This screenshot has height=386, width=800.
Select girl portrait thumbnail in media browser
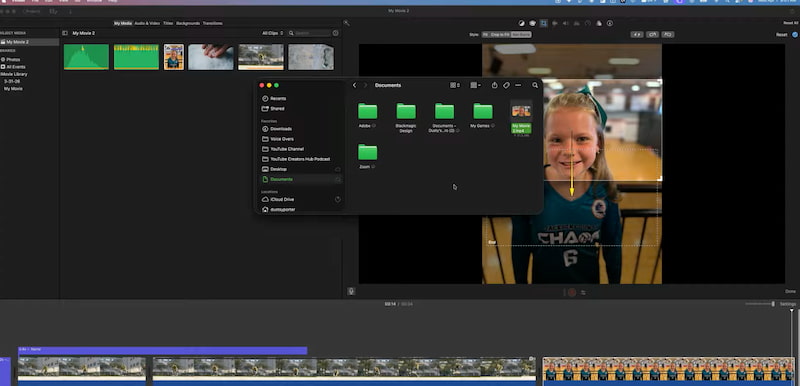[x=174, y=57]
